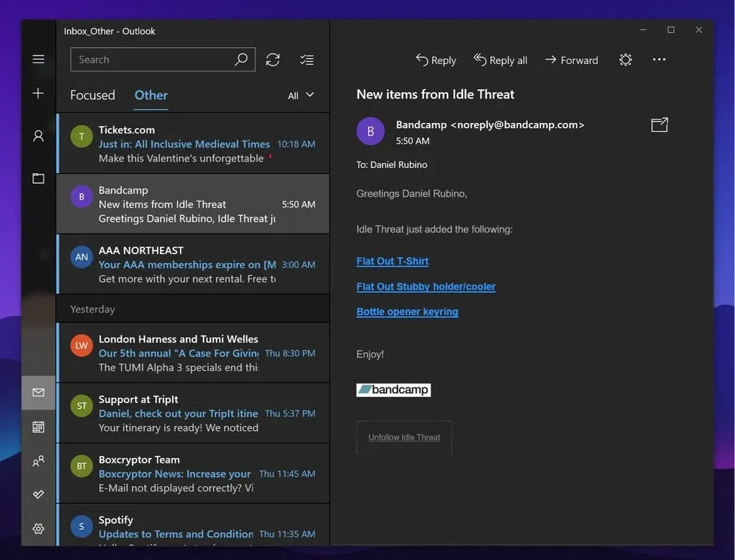735x560 pixels.
Task: Click into the Search field
Action: (151, 60)
